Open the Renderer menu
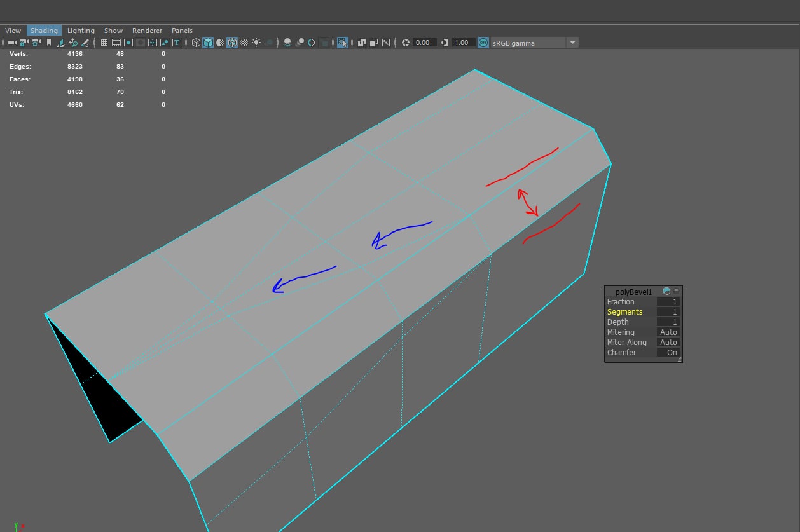 pos(147,31)
